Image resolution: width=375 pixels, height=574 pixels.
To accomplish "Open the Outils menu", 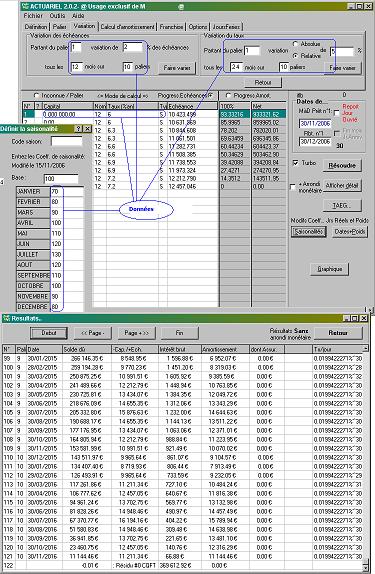I will 57,16.
